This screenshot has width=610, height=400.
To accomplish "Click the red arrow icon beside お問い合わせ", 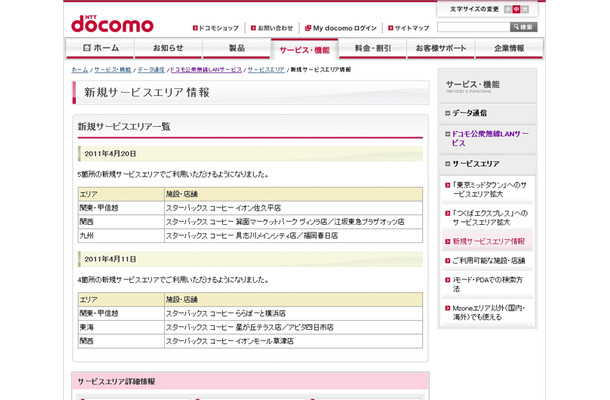I will pyautogui.click(x=253, y=28).
